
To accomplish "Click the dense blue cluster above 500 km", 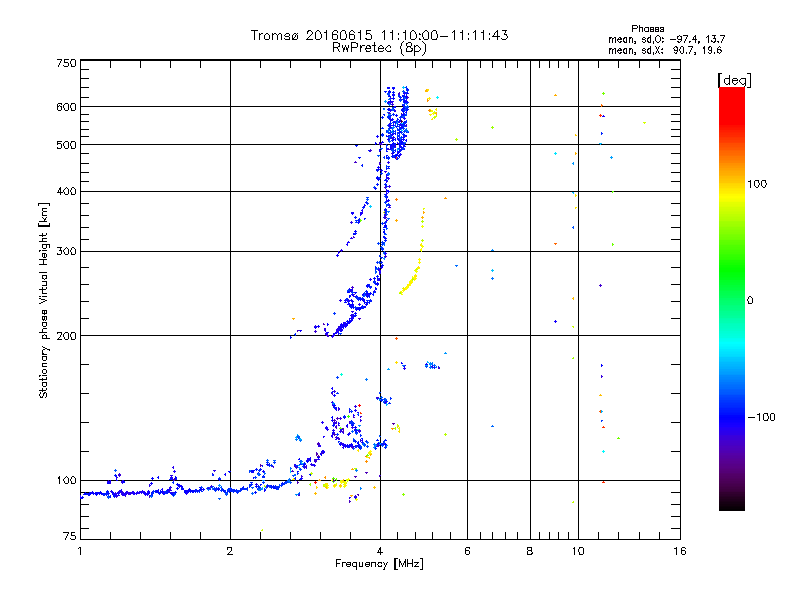I will click(x=397, y=125).
